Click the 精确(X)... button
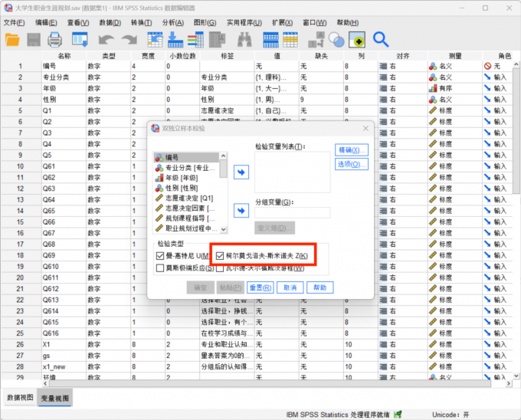 (x=352, y=150)
